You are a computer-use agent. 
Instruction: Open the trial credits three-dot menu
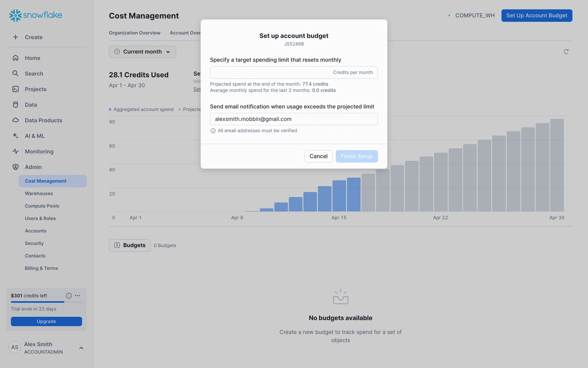pyautogui.click(x=77, y=296)
